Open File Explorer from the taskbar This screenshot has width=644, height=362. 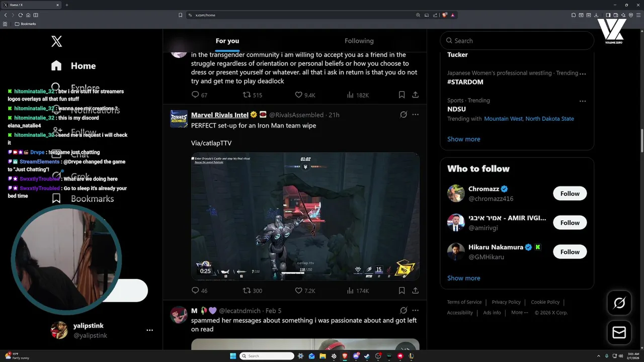click(323, 356)
